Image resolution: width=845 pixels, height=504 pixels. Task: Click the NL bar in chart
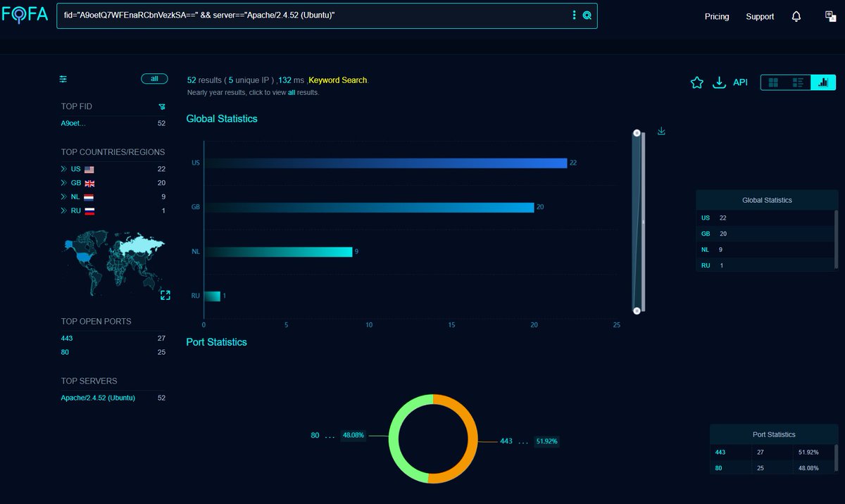point(278,251)
